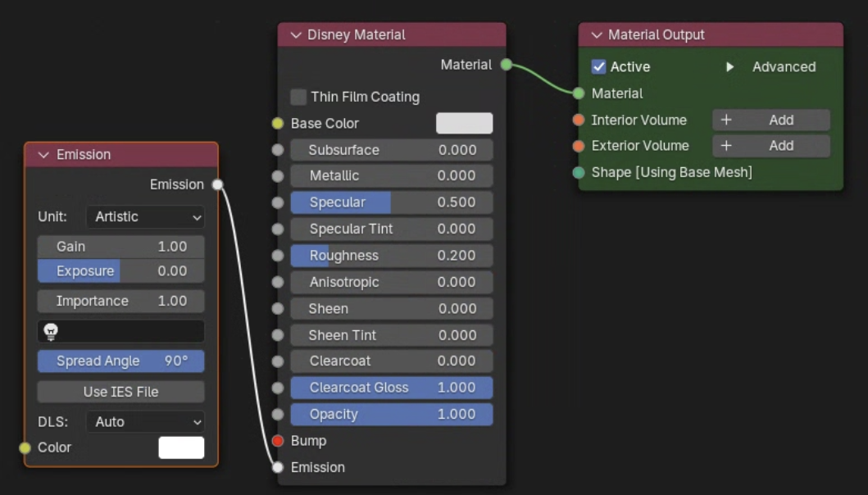Click the Shape teal input socket
868x495 pixels.
(x=579, y=172)
